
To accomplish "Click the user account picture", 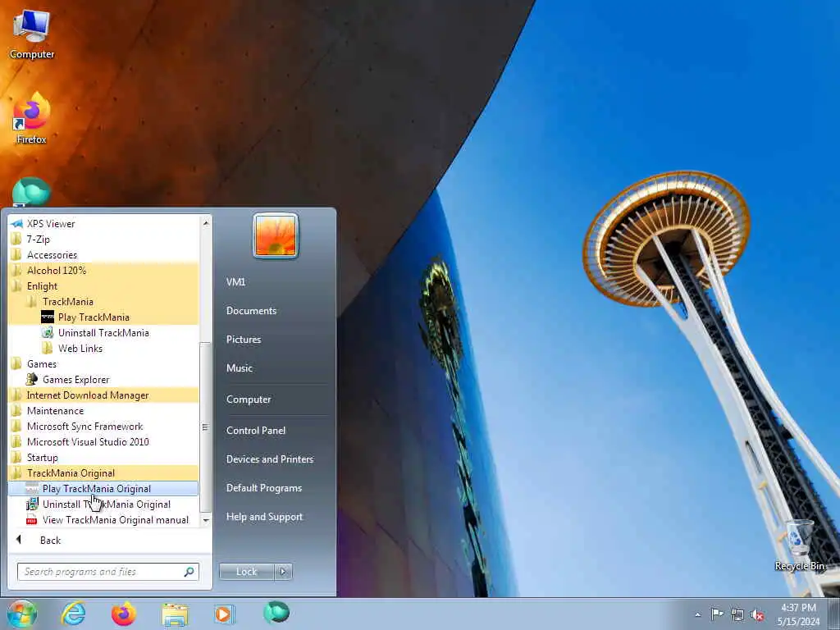I will click(x=276, y=235).
